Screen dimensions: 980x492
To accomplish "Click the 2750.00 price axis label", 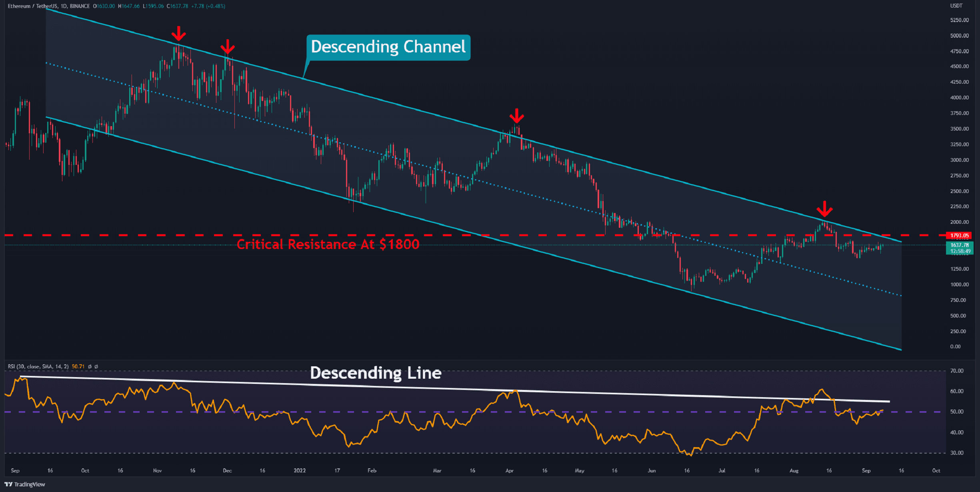I will (960, 176).
